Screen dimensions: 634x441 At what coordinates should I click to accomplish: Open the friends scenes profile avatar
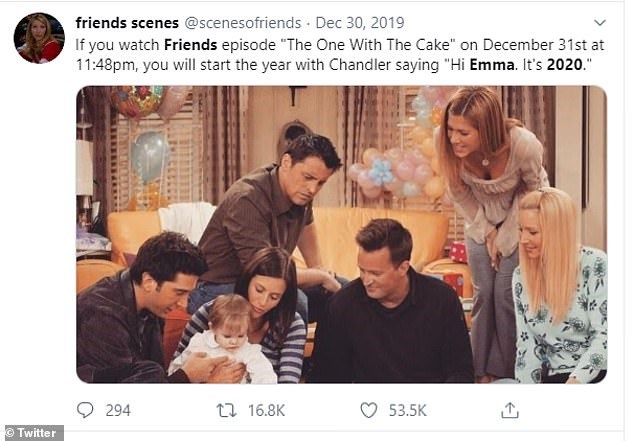(x=39, y=38)
